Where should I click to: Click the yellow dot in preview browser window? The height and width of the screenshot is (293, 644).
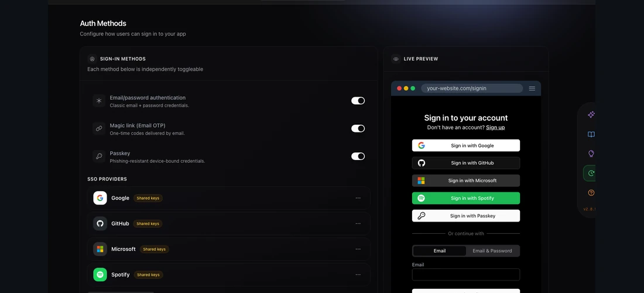coord(406,88)
